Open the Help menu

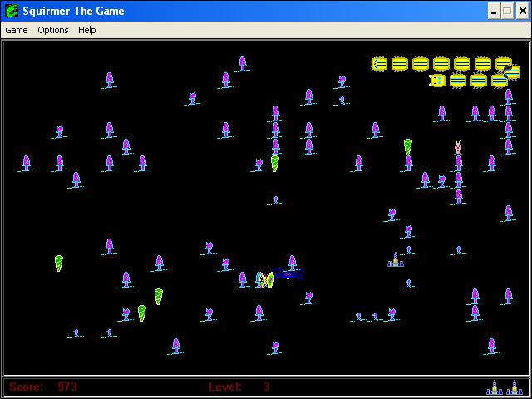pos(86,30)
